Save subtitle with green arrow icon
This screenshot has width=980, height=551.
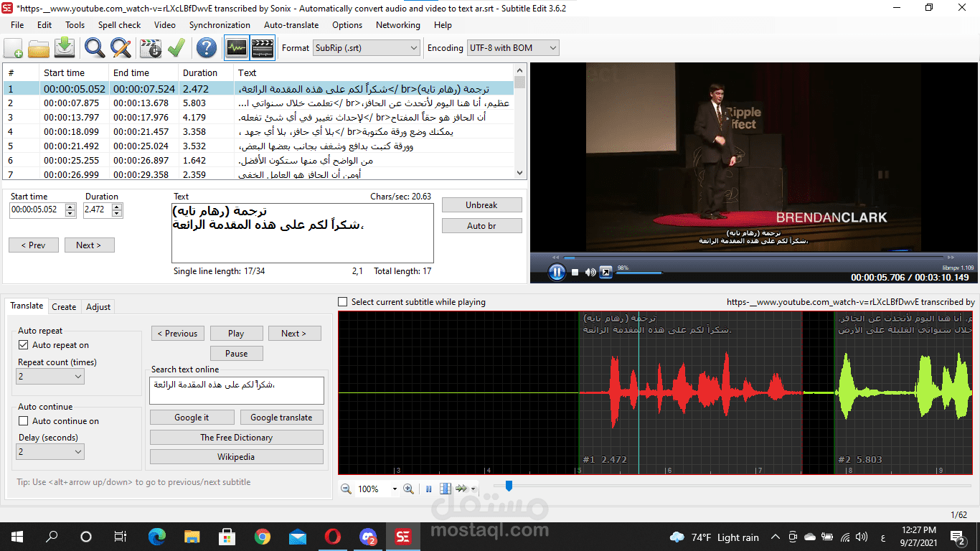pyautogui.click(x=65, y=48)
